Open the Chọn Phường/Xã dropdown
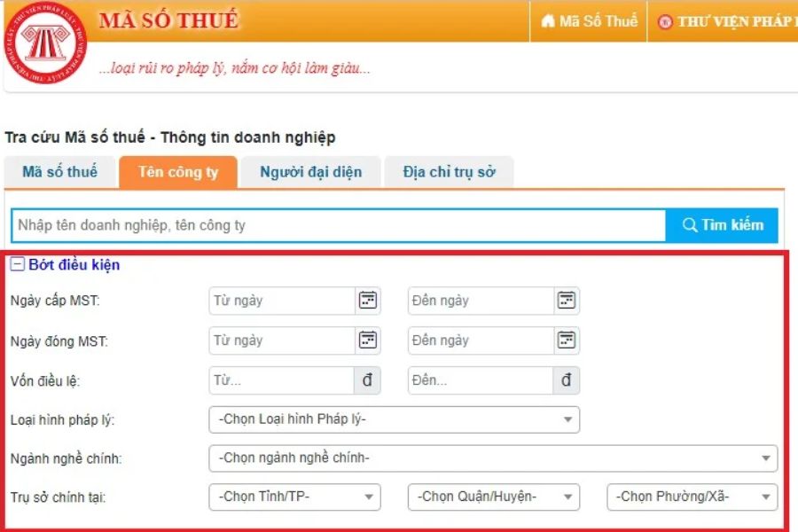This screenshot has height=532, width=798. click(692, 497)
